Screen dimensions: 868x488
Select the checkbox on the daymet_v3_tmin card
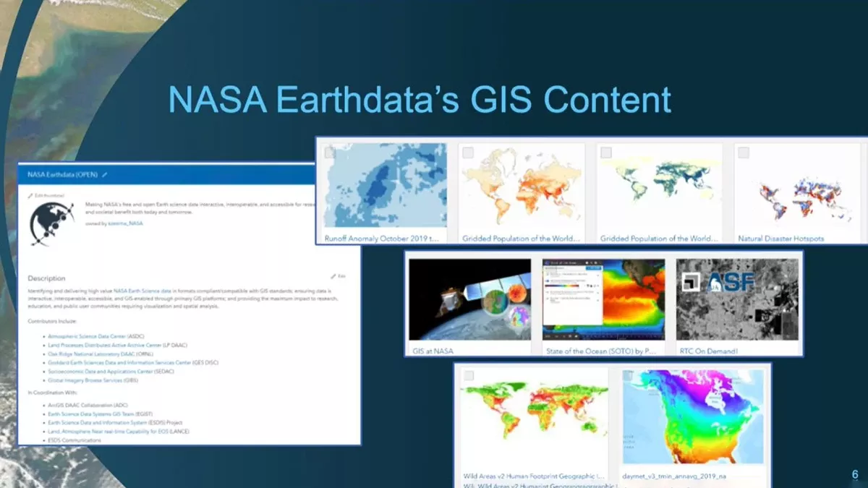[x=628, y=376]
